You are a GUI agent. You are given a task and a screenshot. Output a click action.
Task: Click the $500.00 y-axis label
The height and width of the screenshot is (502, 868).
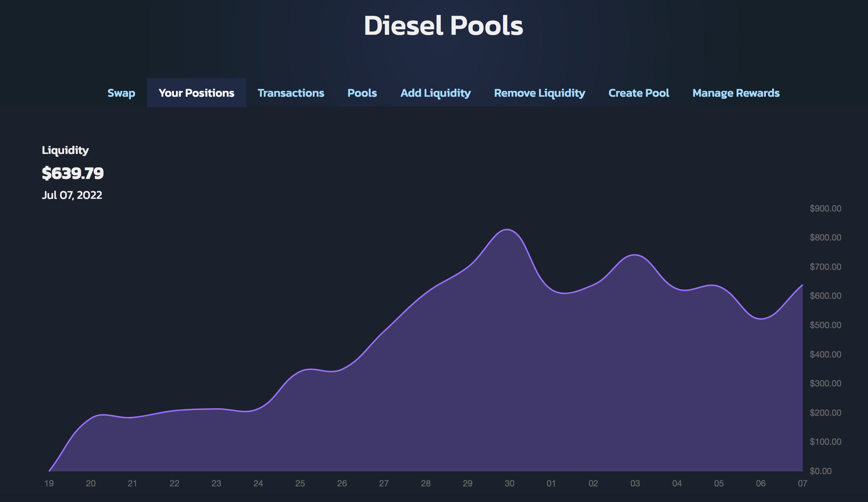(825, 325)
